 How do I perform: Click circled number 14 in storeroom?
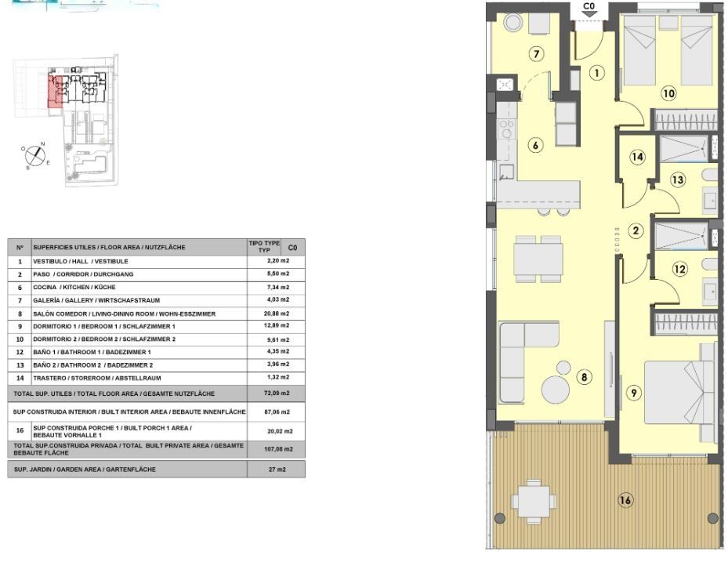coord(637,157)
